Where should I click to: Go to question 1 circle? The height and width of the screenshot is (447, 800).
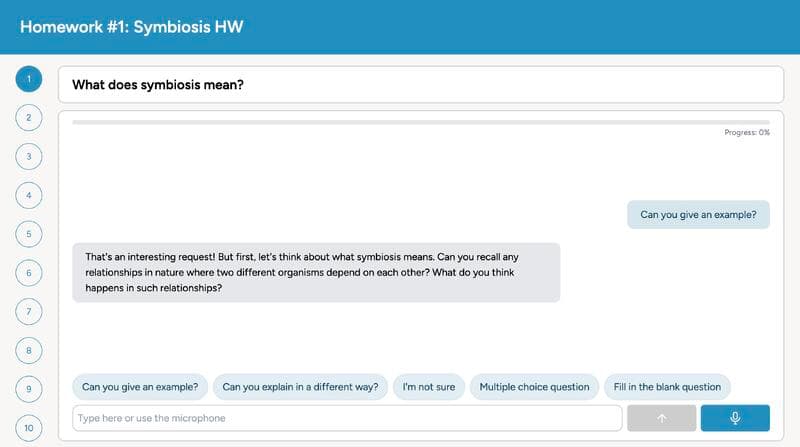29,79
